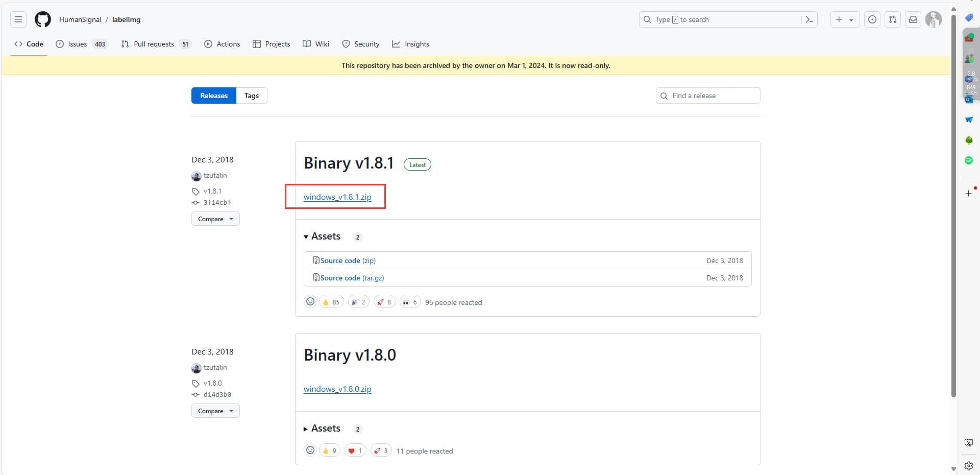Open the green tree sidebar icon

pos(969,140)
